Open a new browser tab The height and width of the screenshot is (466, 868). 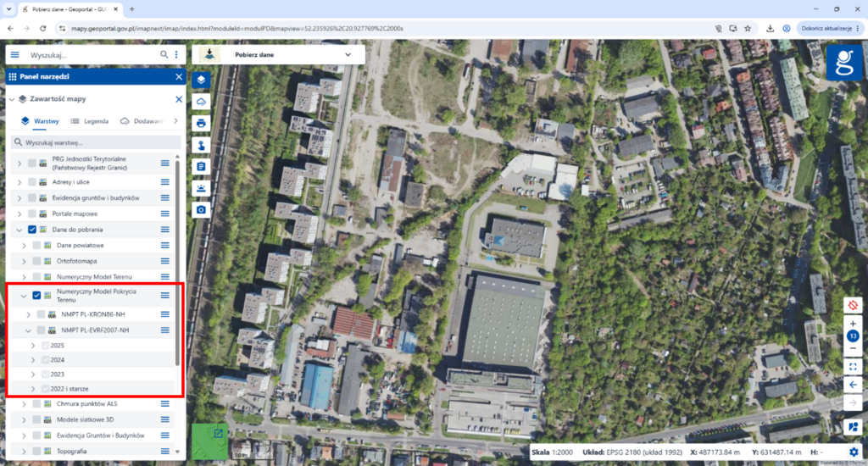(131, 9)
